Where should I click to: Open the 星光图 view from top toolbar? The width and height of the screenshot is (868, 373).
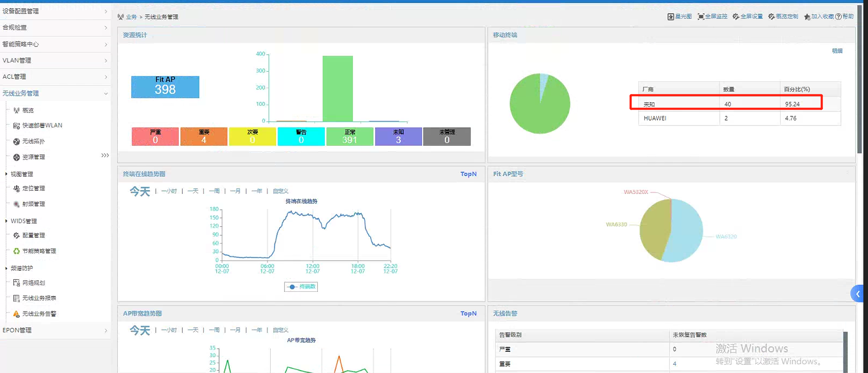[x=679, y=16]
